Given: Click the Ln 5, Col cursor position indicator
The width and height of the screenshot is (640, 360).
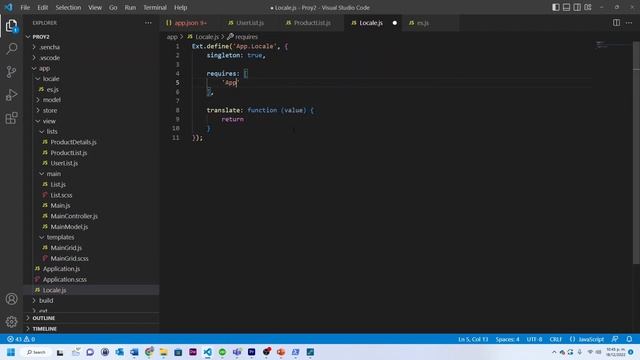Looking at the screenshot, I should click(473, 339).
